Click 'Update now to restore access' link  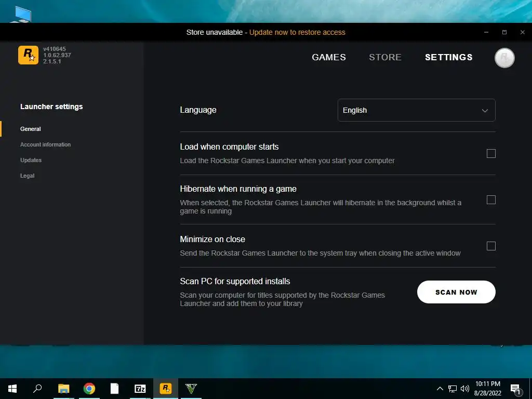click(x=297, y=32)
